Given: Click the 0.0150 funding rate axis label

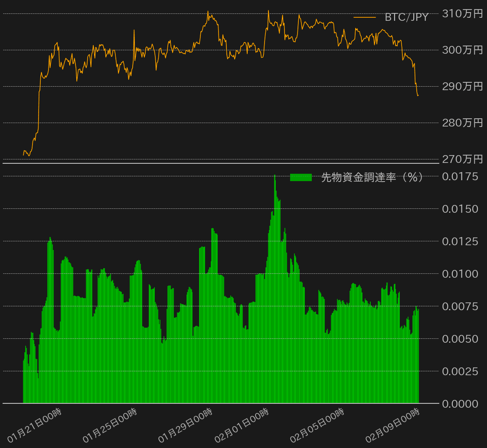Looking at the screenshot, I should tap(460, 209).
